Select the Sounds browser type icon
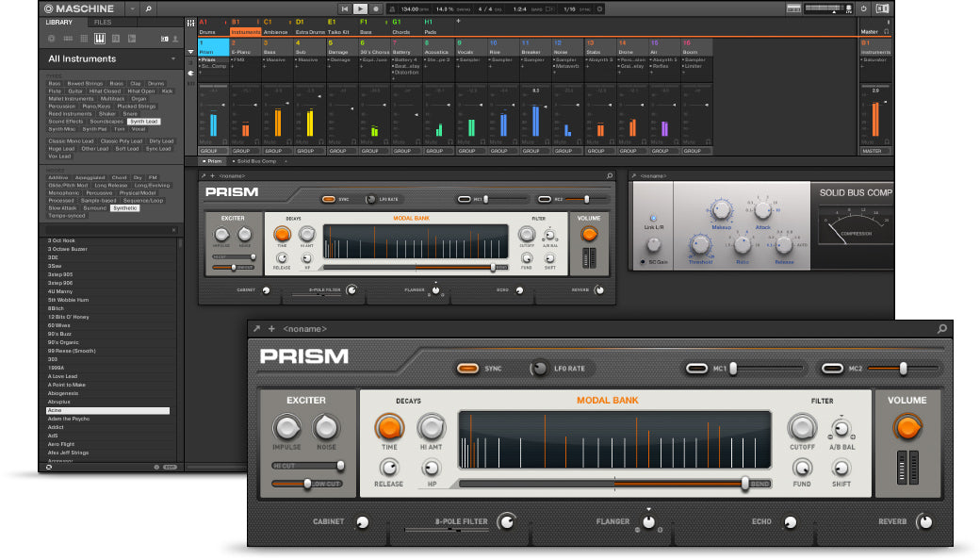Viewport: 980px width, 560px height. click(84, 39)
